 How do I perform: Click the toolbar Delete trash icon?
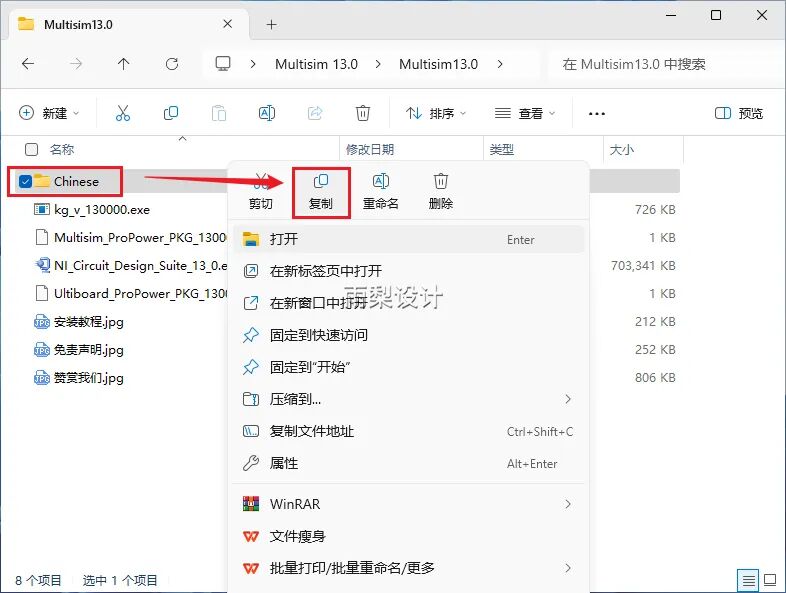point(363,113)
